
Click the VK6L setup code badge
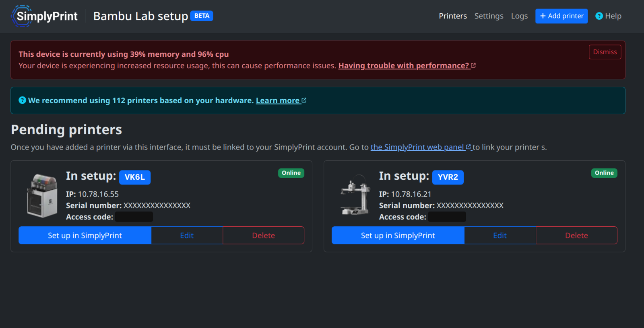pos(135,177)
